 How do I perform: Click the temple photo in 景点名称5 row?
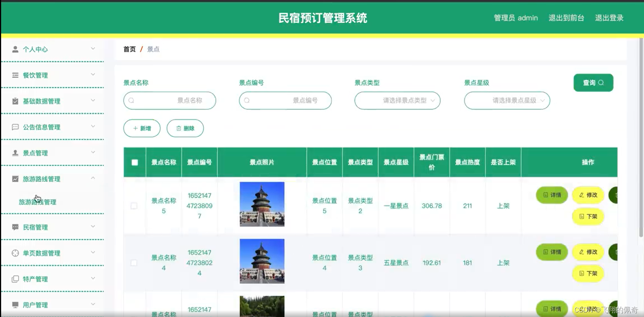(262, 204)
